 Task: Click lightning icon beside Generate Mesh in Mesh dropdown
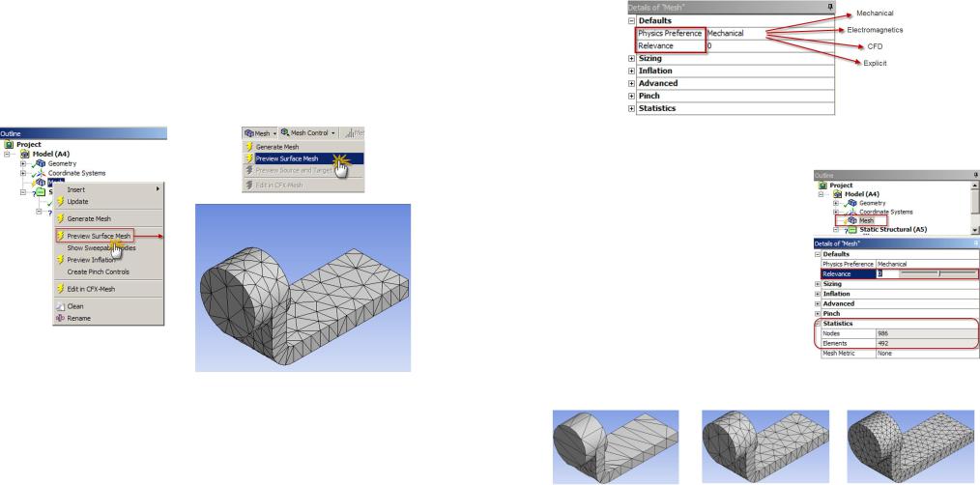point(248,147)
